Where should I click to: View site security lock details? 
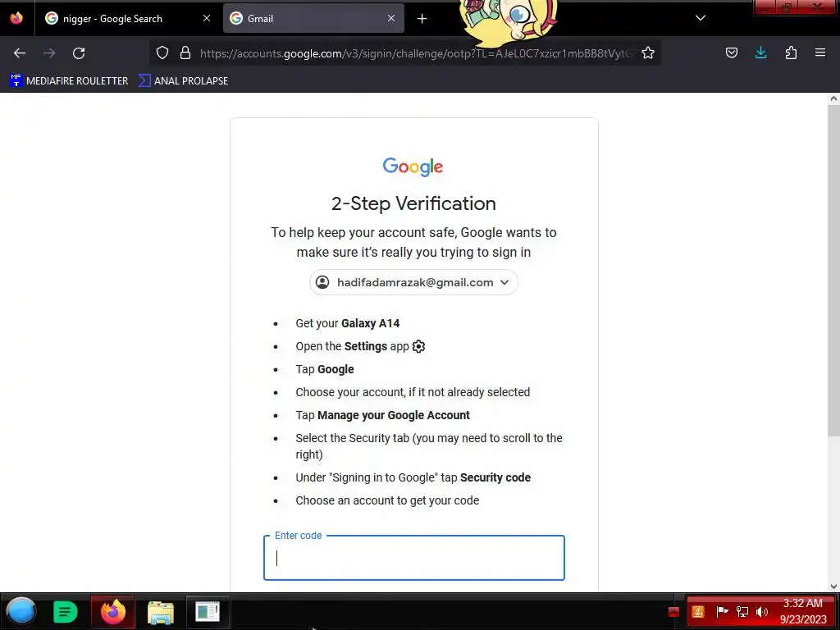tap(185, 53)
